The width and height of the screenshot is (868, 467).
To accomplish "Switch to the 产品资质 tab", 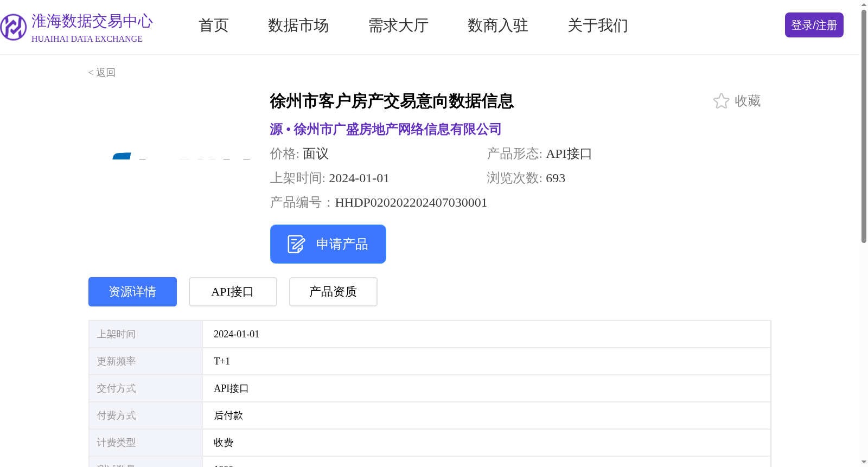I will click(333, 292).
